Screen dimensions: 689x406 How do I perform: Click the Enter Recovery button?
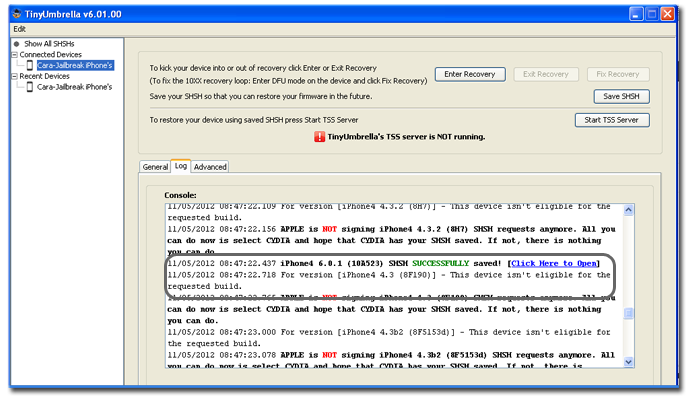(470, 74)
